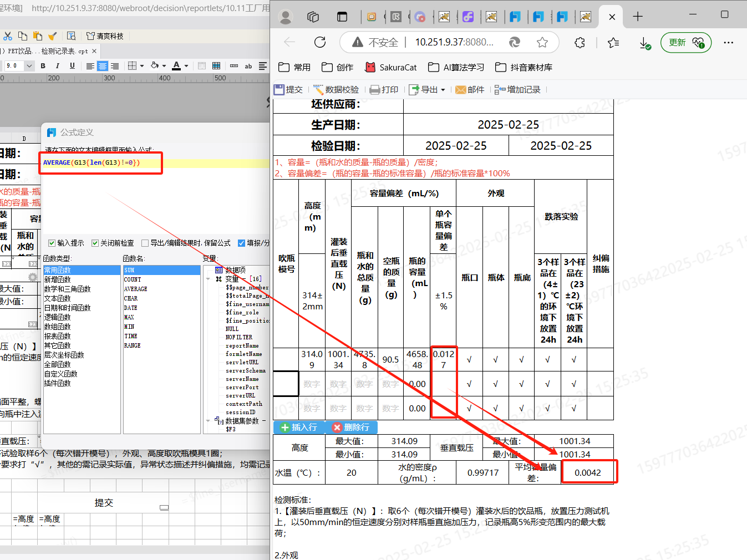Click the fill color paint bucket swatch
Screen dimensions: 747x560
(x=155, y=66)
